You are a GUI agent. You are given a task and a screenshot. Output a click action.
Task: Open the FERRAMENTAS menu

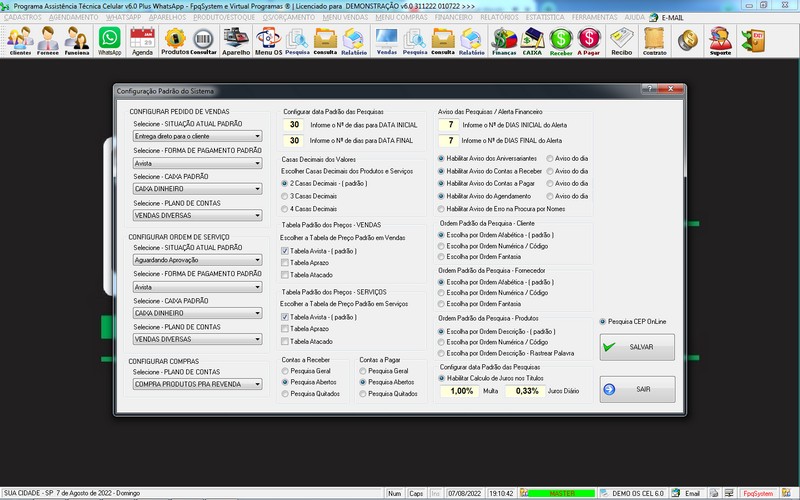click(594, 17)
